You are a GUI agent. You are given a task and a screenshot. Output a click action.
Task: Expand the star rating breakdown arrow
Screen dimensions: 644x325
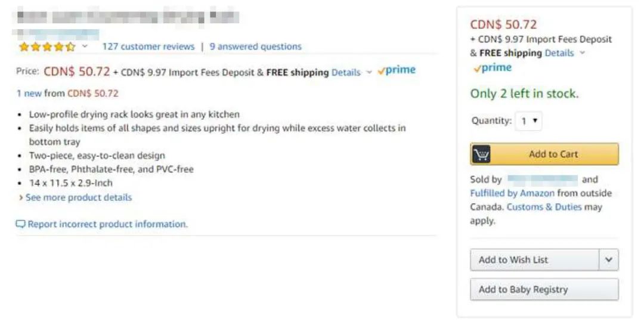85,47
